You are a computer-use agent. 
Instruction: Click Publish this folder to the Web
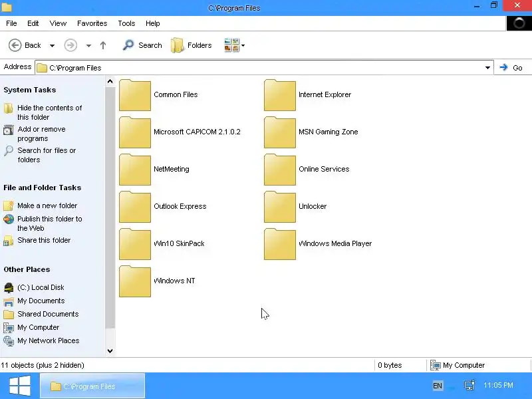tap(49, 223)
